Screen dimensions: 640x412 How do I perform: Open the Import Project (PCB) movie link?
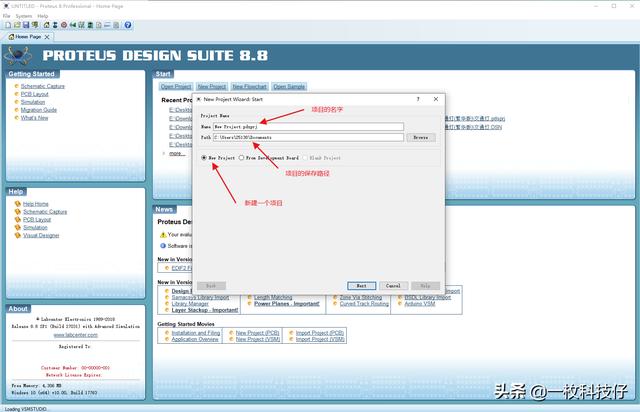coord(320,333)
